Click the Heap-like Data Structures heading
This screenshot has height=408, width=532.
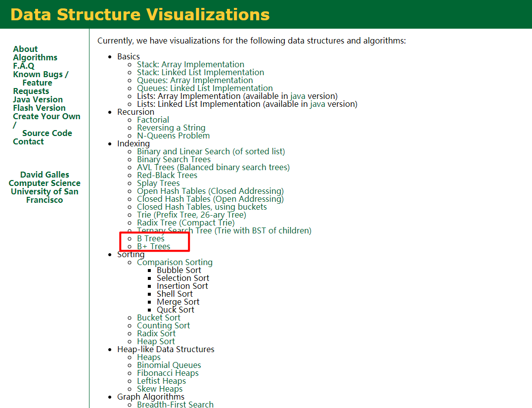166,350
